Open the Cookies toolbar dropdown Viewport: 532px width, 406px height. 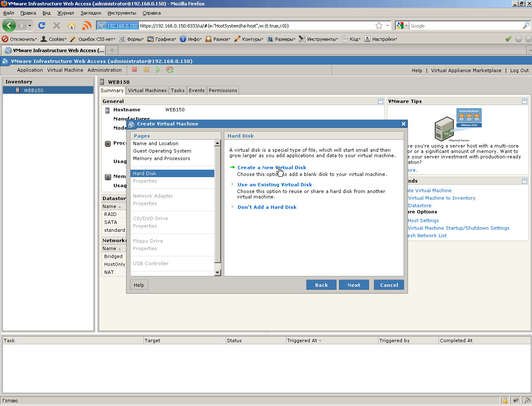(x=54, y=39)
